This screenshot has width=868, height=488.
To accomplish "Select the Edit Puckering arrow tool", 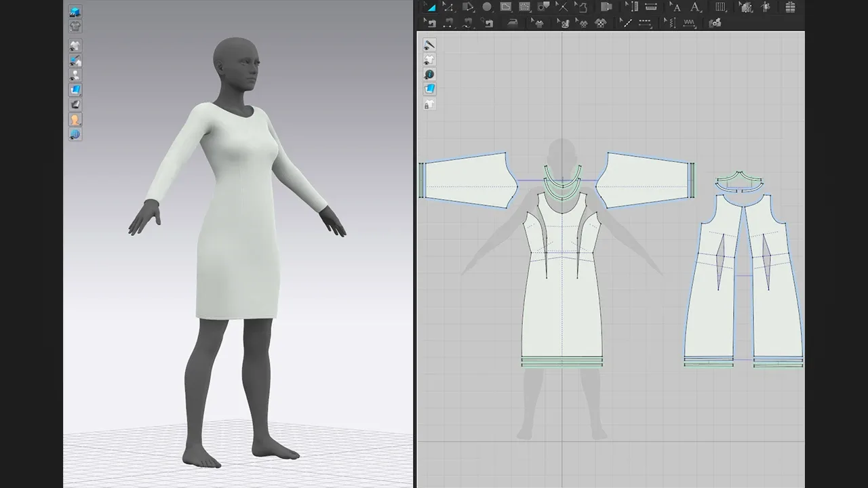I will point(670,22).
